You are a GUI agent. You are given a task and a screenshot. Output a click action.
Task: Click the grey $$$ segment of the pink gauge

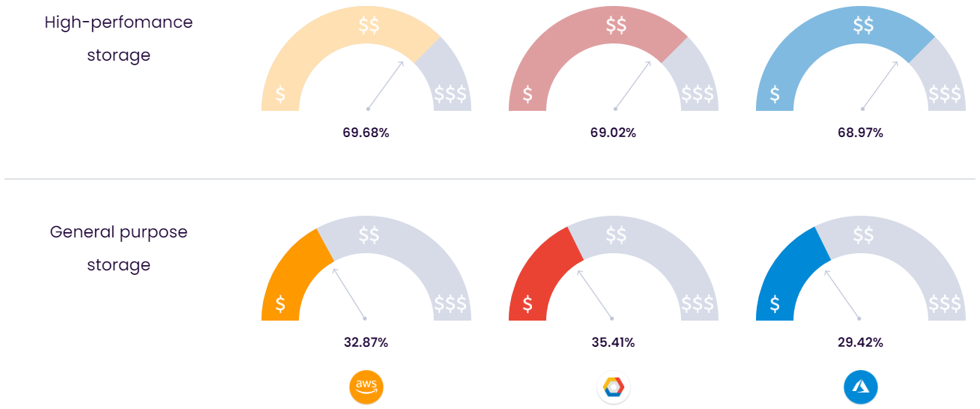click(x=698, y=94)
